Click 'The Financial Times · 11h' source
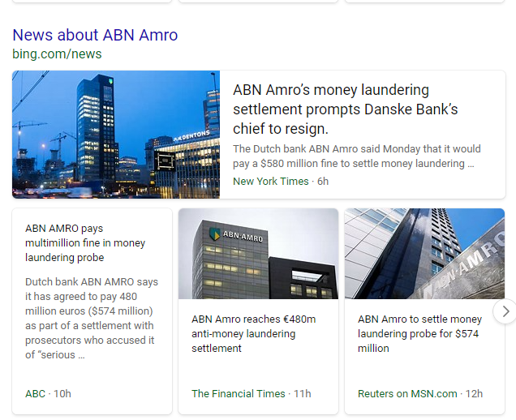The height and width of the screenshot is (420, 516). click(x=251, y=394)
